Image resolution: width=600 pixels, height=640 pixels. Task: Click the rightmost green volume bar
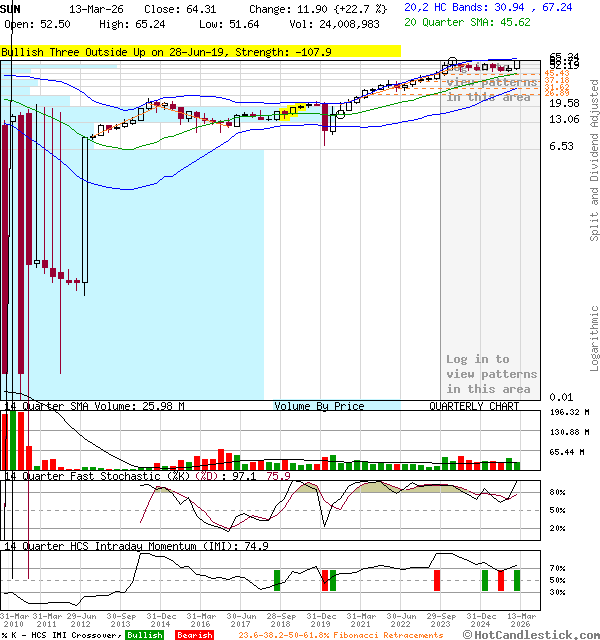(x=517, y=465)
